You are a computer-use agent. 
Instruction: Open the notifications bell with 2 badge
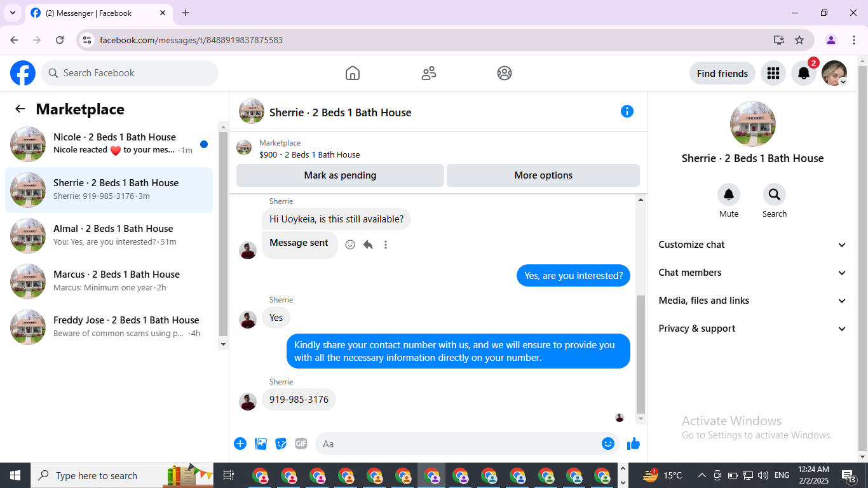804,73
